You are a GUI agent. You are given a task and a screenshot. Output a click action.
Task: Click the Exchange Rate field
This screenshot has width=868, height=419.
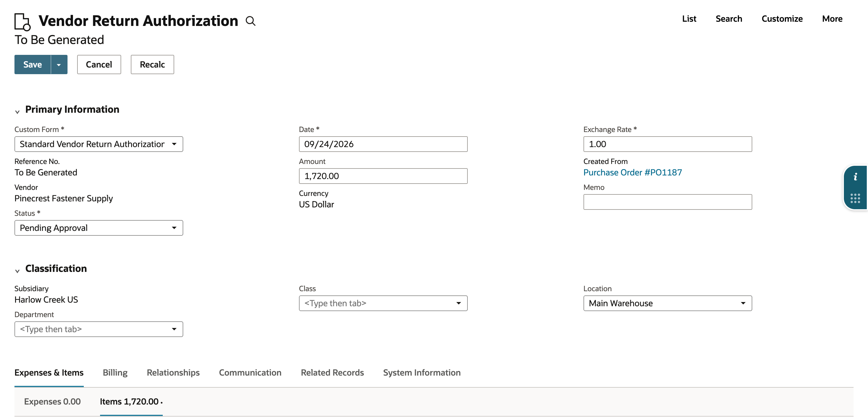[668, 144]
